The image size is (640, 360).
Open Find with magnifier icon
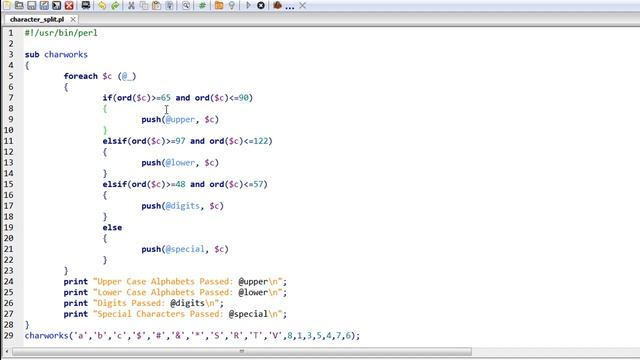(x=186, y=5)
